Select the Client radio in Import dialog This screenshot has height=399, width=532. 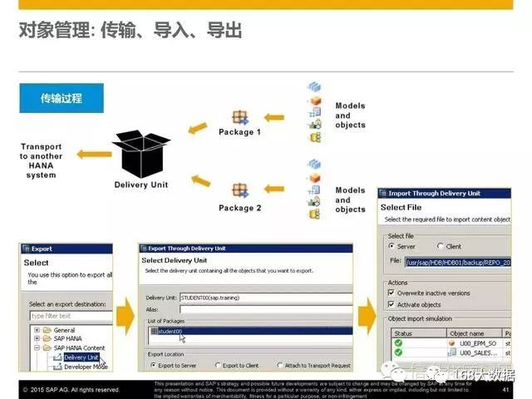(x=441, y=246)
